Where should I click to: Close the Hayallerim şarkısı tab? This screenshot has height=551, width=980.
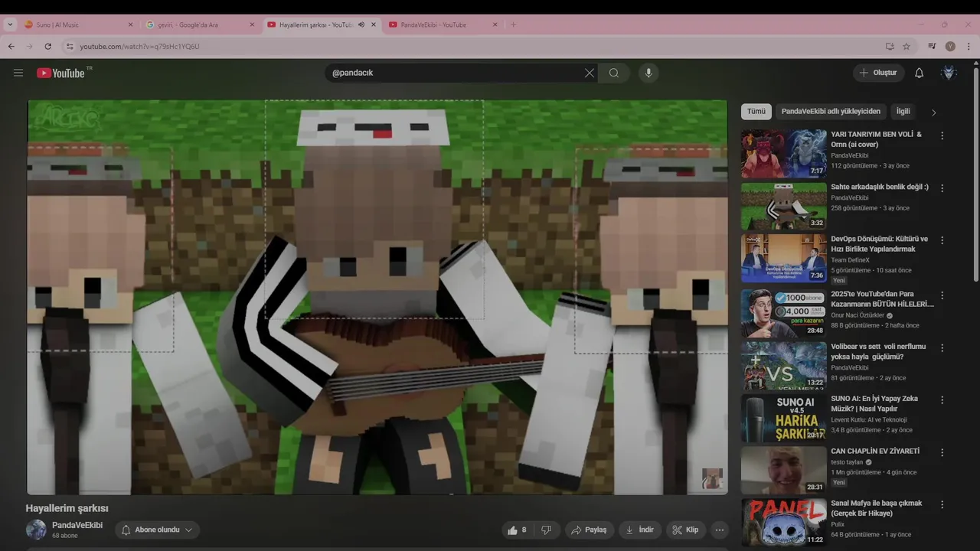374,24
